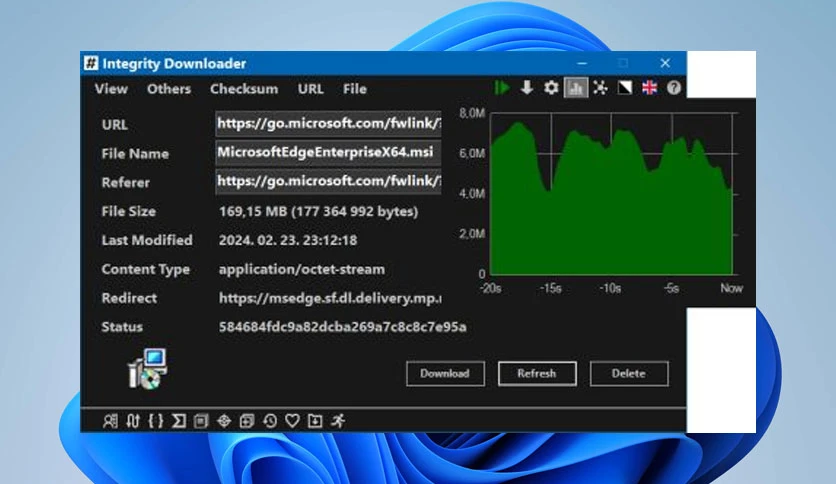
Task: Click the file size text 169,15 MB
Action: pos(318,212)
